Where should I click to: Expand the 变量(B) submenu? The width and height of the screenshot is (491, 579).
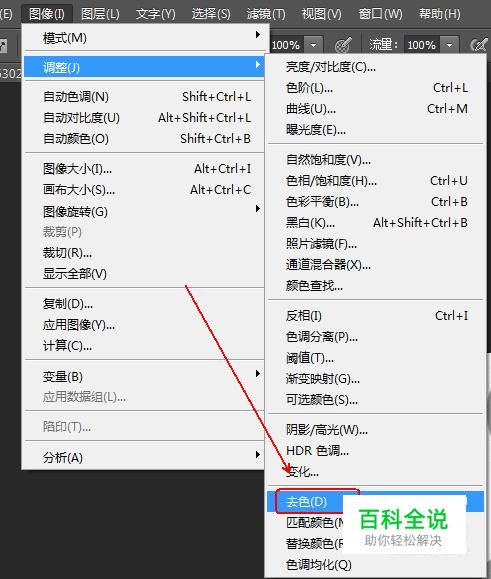[x=144, y=376]
